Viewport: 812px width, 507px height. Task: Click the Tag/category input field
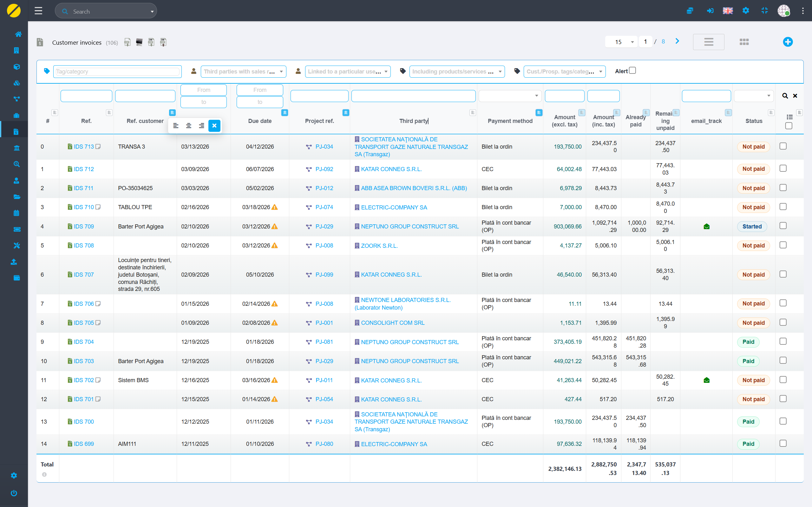click(x=117, y=71)
